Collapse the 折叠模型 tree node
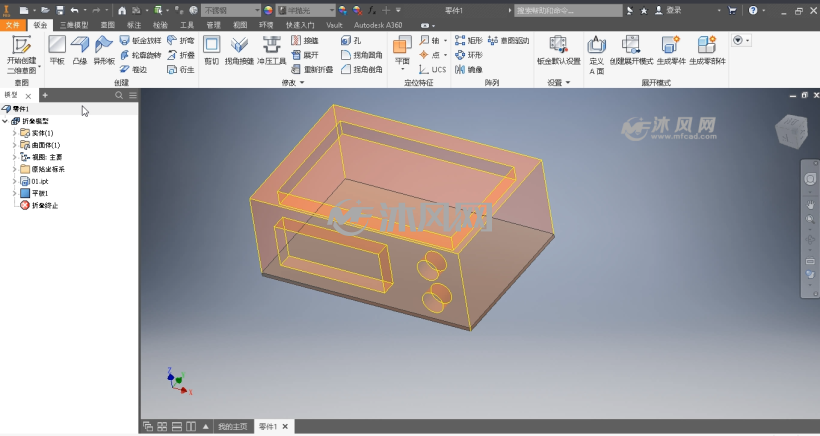 pyautogui.click(x=5, y=121)
